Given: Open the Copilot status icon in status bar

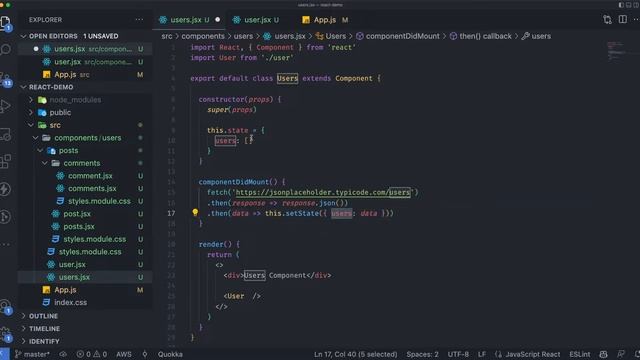Looking at the screenshot, I should (x=603, y=354).
